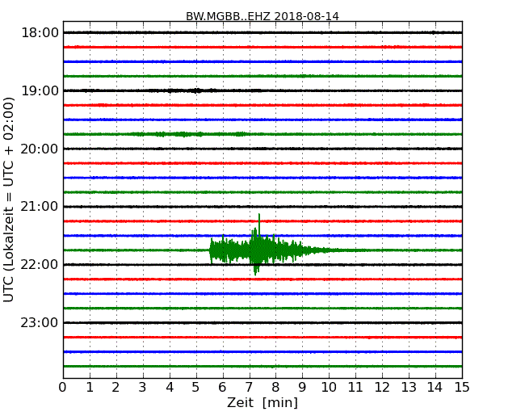This screenshot has height=420, width=525.
Task: Click the 23:00 time label
Action: pos(40,322)
